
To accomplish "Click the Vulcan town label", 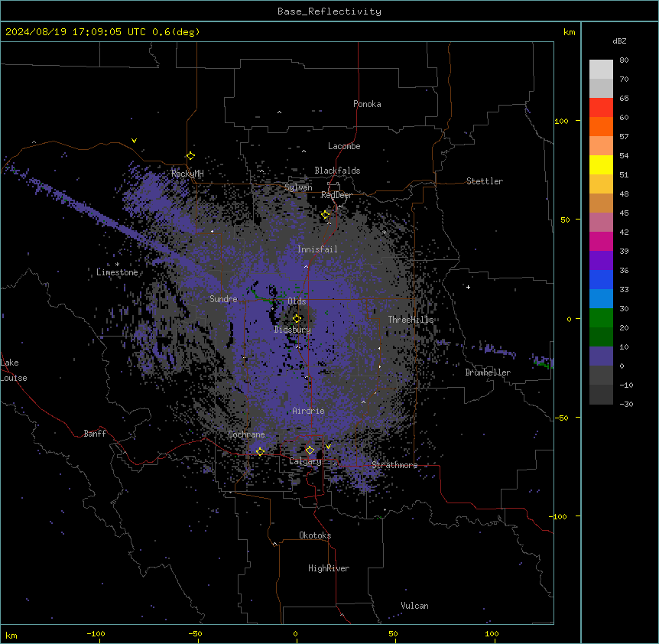I will [x=415, y=606].
